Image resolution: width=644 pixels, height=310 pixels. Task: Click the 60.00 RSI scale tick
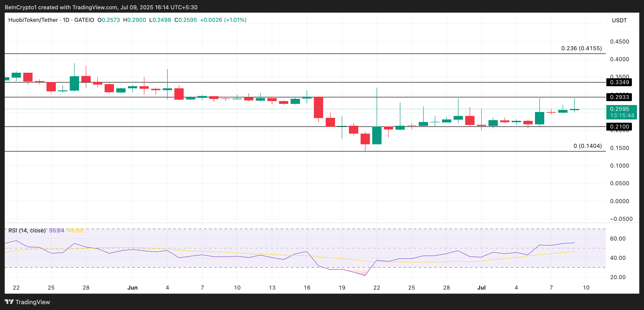(x=617, y=239)
